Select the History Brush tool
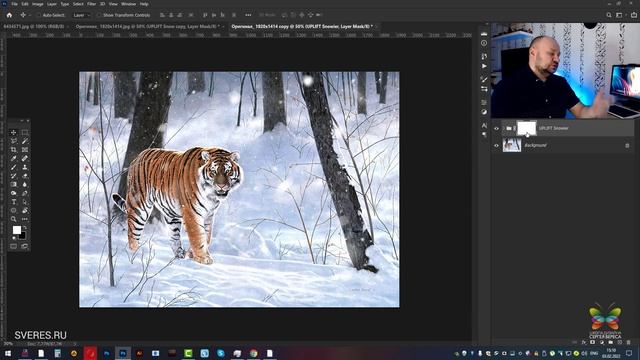This screenshot has width=640, height=360. [x=13, y=176]
